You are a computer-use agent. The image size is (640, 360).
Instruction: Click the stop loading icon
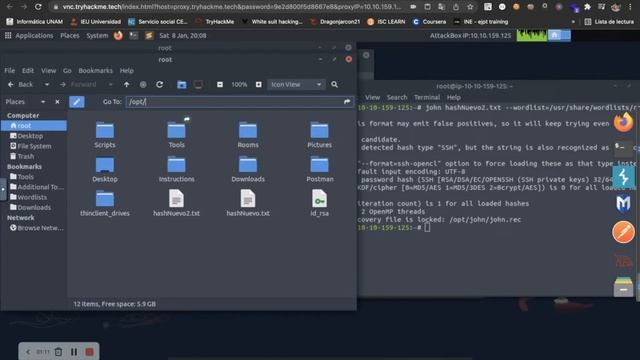tap(143, 84)
